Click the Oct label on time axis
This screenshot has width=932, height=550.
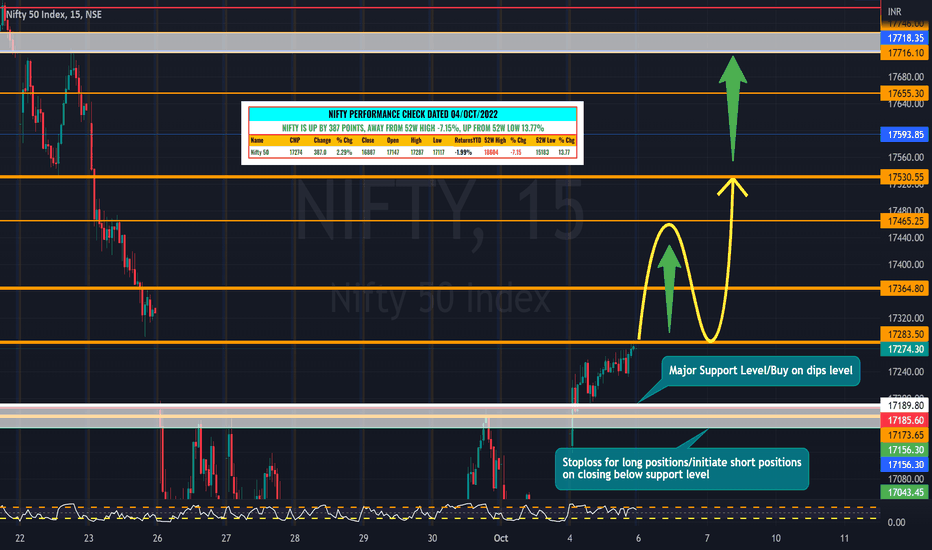click(x=501, y=538)
